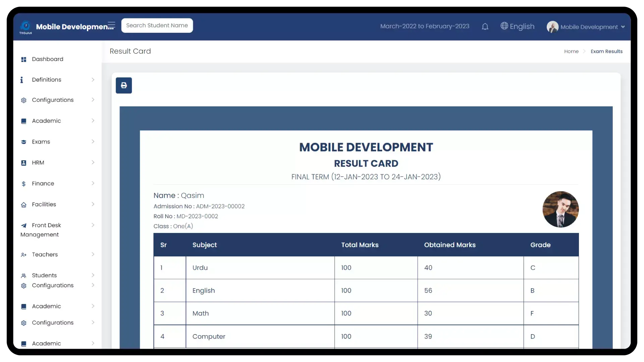Click the user avatar in the header

point(552,27)
